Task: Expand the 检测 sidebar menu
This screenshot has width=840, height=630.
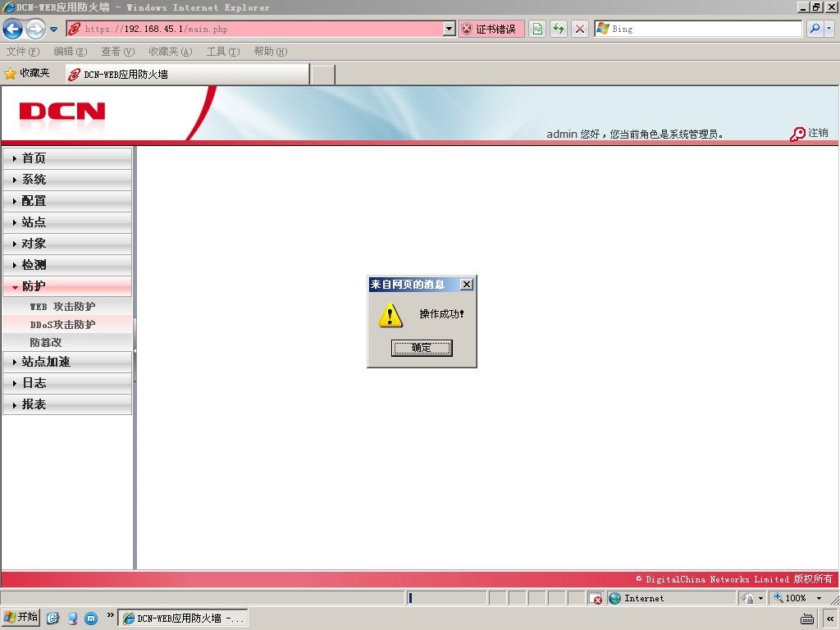Action: pos(67,265)
